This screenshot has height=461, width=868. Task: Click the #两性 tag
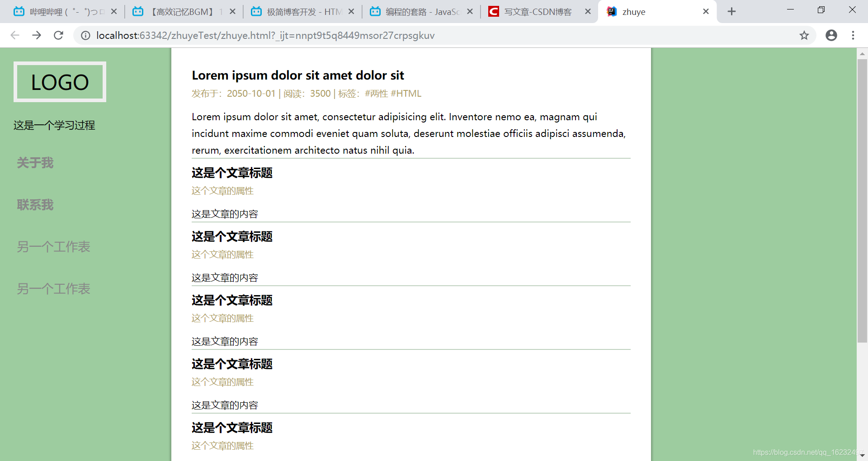click(x=377, y=94)
